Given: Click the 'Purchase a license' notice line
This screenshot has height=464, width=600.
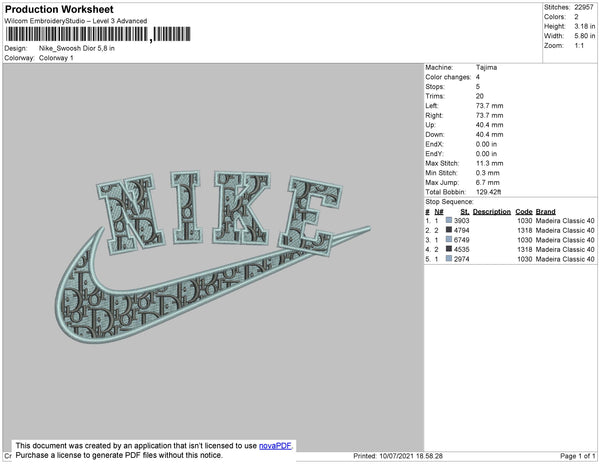Looking at the screenshot, I should [119, 455].
